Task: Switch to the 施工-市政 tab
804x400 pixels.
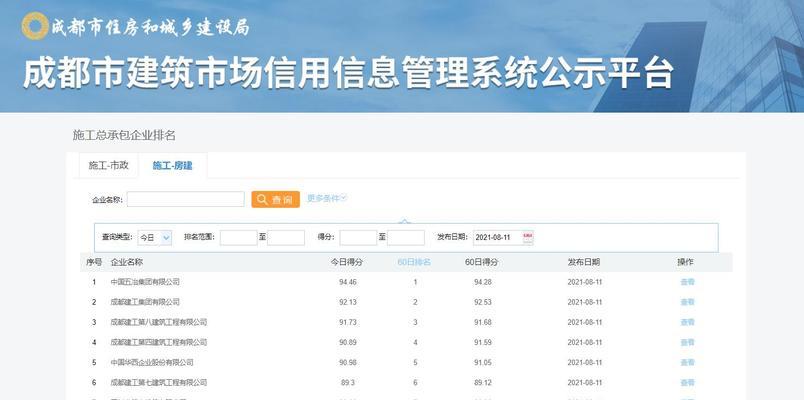Action: pos(108,165)
